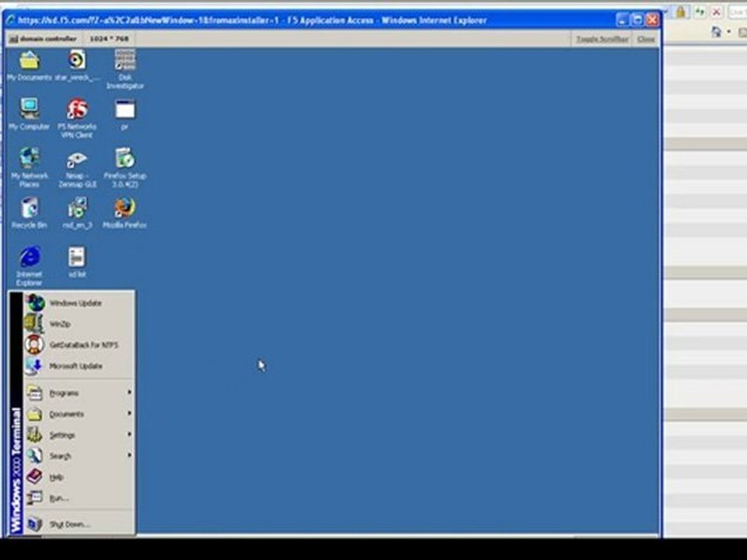
Task: Select the Firefox Setup 3.0.4 installer icon
Action: coord(124,167)
